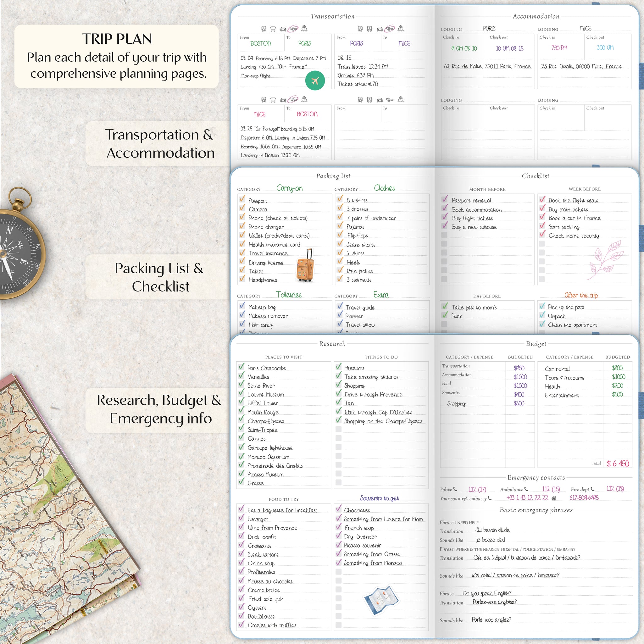Click the phone icon after Your country's embassy
The image size is (644, 644).
490,498
